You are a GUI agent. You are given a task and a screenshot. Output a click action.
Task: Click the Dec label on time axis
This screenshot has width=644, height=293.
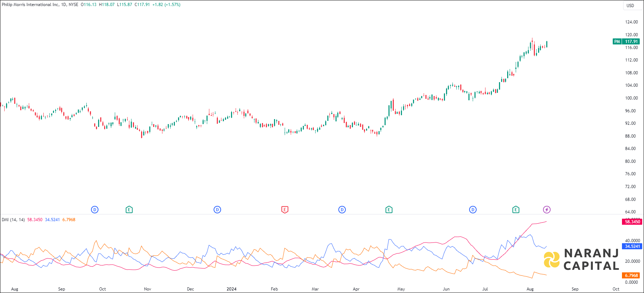(190, 289)
